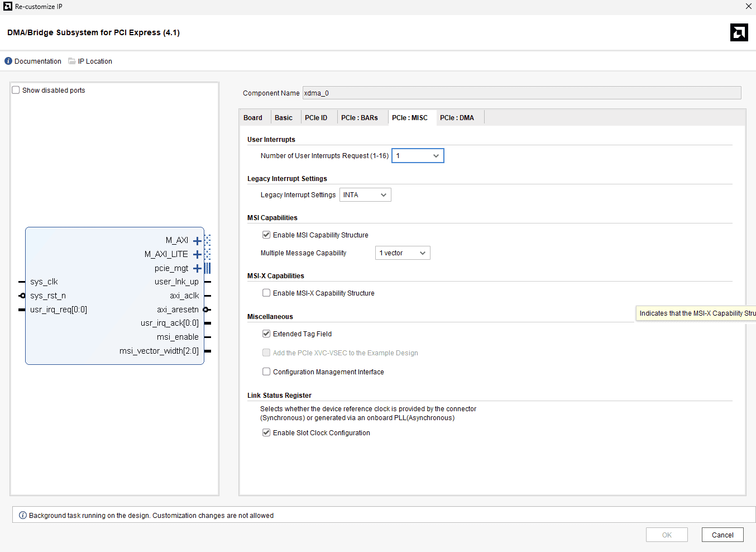This screenshot has height=552, width=756.
Task: Click the Vivado icon in title bar
Action: pyautogui.click(x=8, y=7)
